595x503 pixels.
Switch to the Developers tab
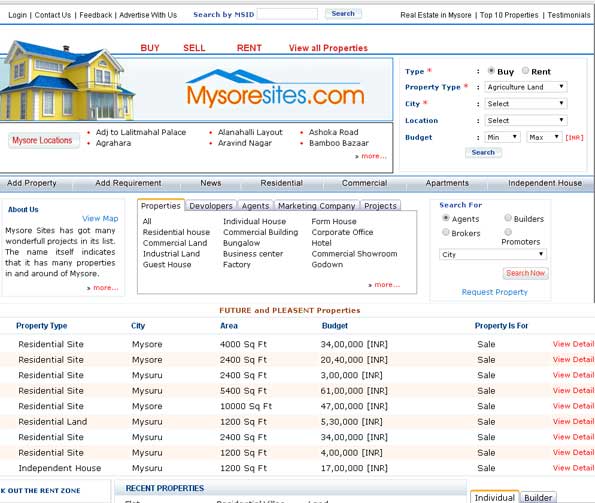211,206
